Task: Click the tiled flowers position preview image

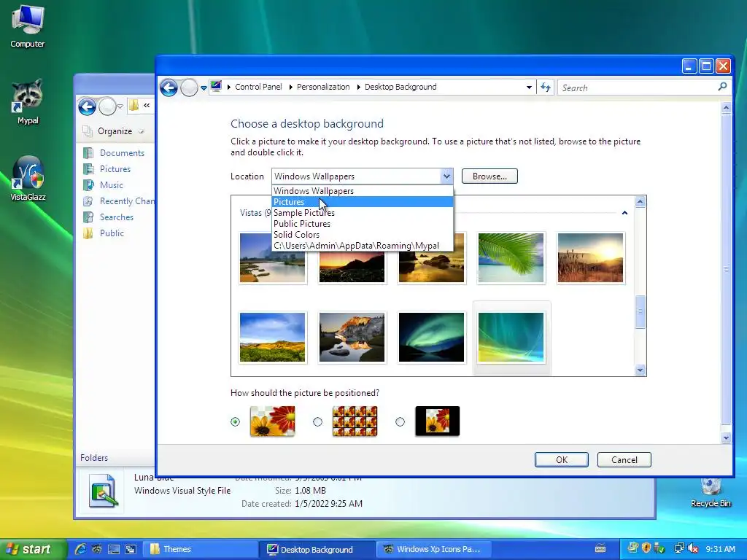Action: click(x=355, y=421)
